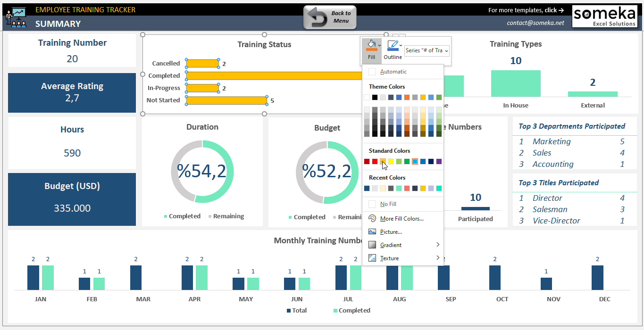
Task: Pick purple from Standard Colors
Action: coord(439,162)
